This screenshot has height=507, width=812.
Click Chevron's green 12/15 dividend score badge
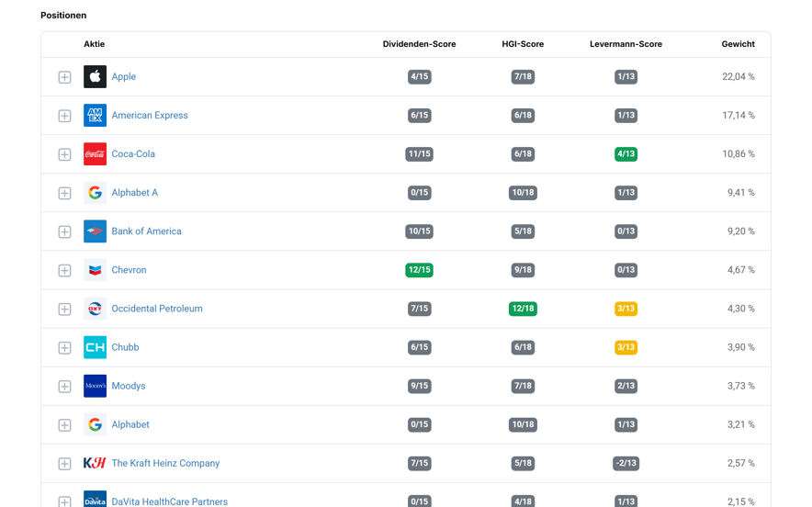(420, 270)
